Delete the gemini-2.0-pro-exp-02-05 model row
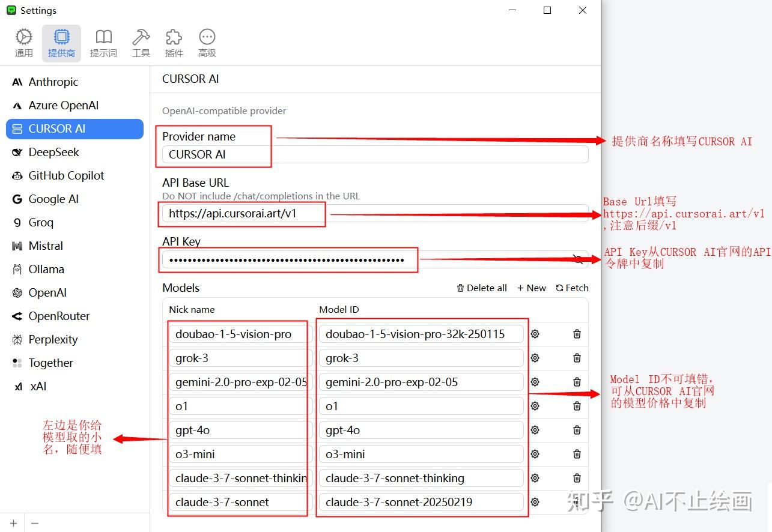The width and height of the screenshot is (772, 532). coord(577,382)
